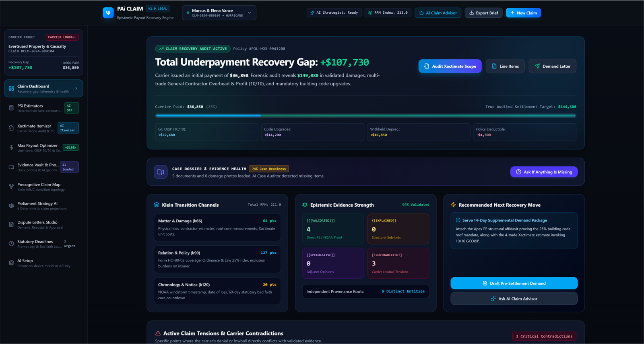Click the RPM Index: 211.0 indicator
644x344 pixels.
[x=388, y=13]
